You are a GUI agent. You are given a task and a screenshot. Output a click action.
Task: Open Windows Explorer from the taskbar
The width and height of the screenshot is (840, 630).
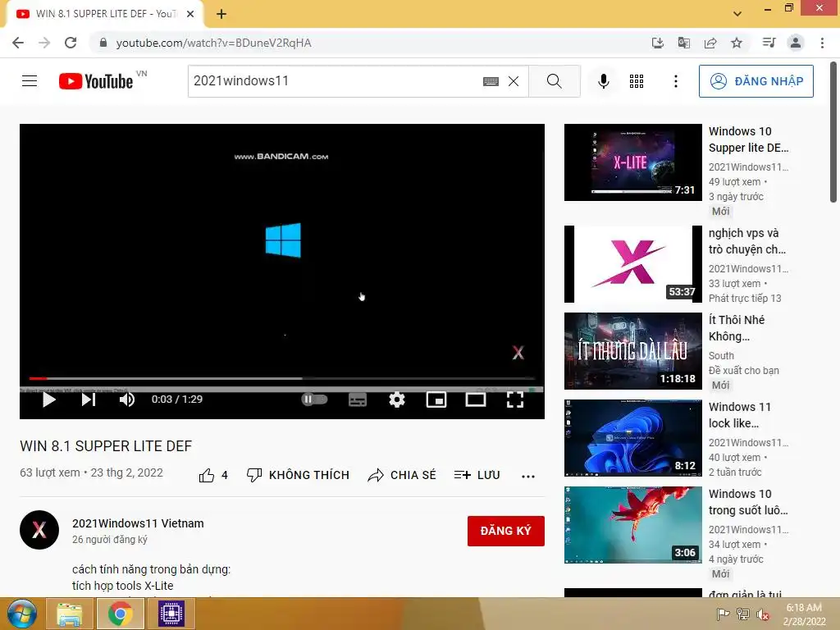point(69,614)
